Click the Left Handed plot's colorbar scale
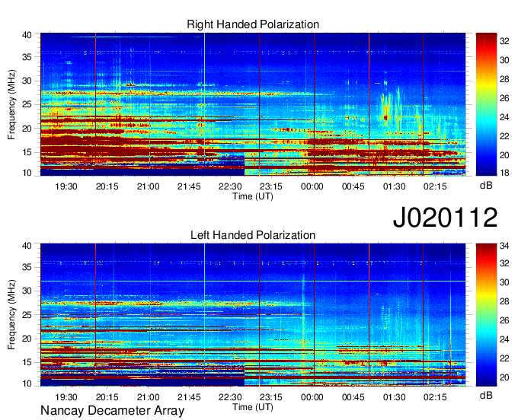Screen dimensions: 518x420 tap(486, 315)
